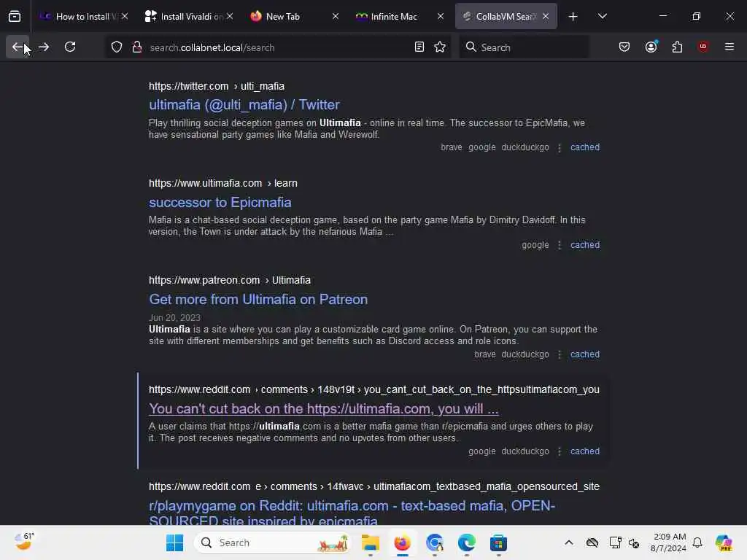
Task: Close the CollabVM SearX tab
Action: pos(546,17)
